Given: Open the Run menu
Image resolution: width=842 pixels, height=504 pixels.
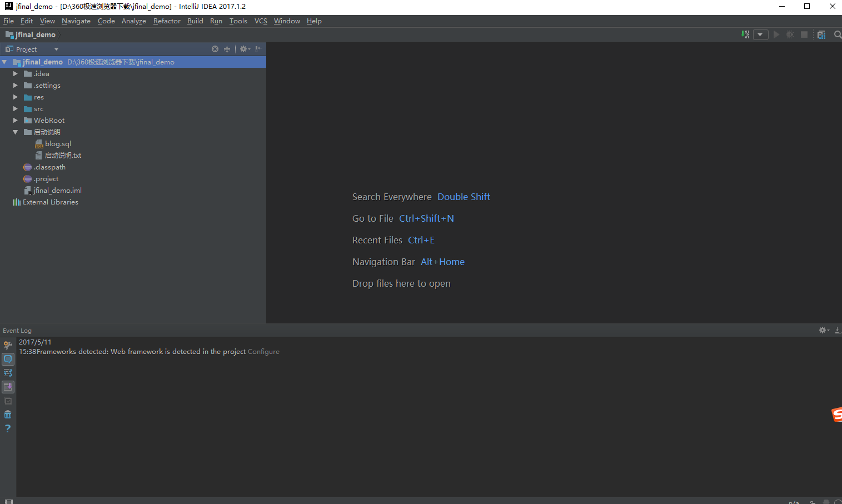Looking at the screenshot, I should [x=216, y=21].
